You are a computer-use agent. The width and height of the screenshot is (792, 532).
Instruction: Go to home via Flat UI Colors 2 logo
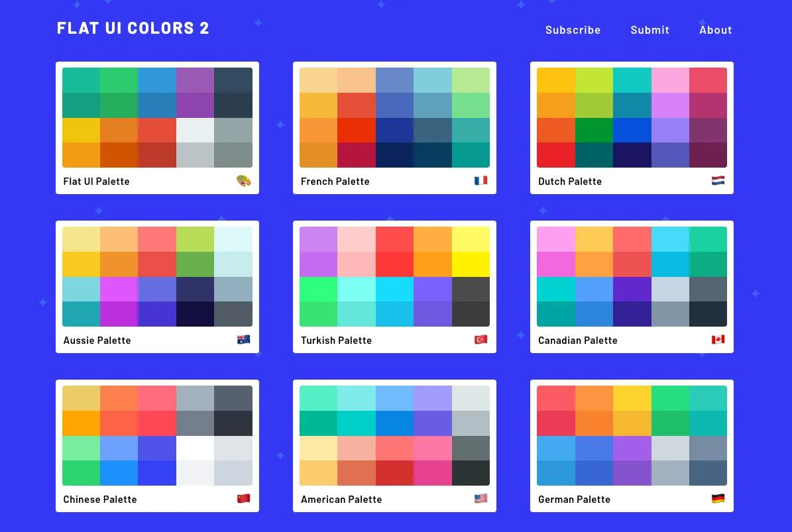coord(133,28)
